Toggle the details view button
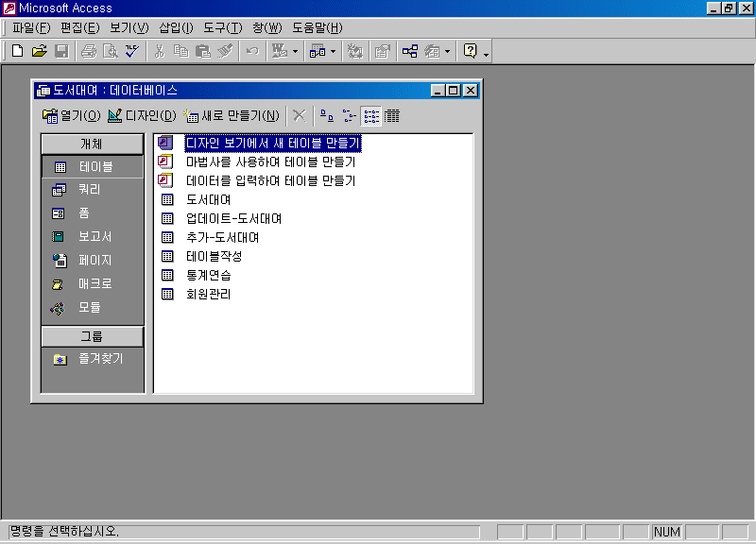This screenshot has width=756, height=544. coord(391,116)
